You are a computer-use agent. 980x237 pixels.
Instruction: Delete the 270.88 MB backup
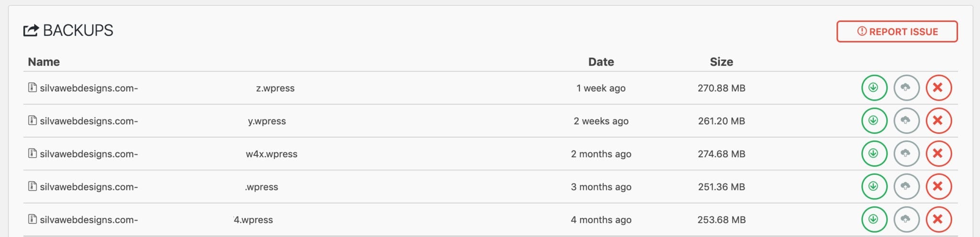(x=938, y=88)
